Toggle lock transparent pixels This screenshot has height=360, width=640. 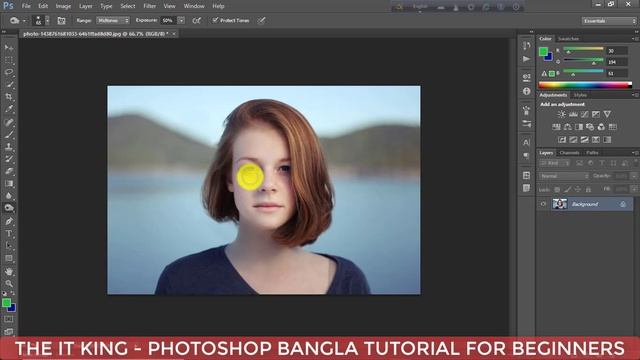pos(557,189)
